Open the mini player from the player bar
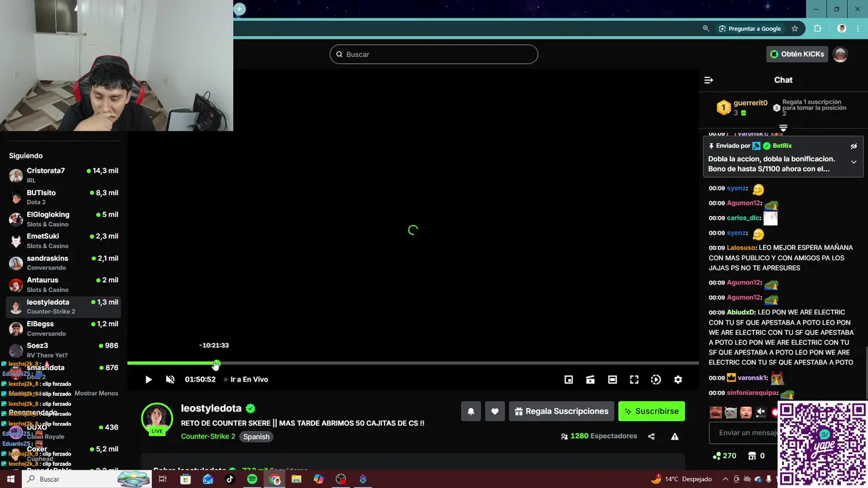This screenshot has height=488, width=868. point(569,380)
